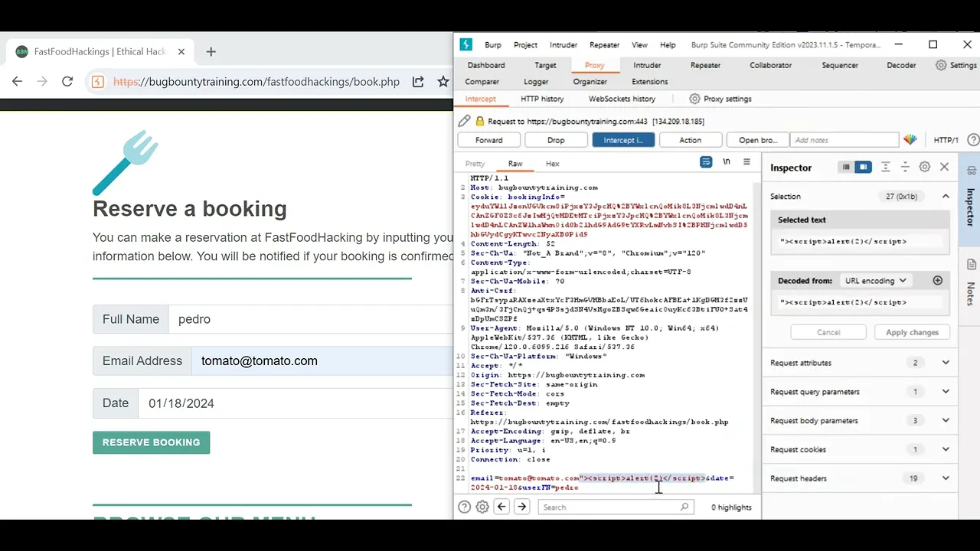This screenshot has height=551, width=980.
Task: Collapse the Selection section in Inspector
Action: click(946, 196)
